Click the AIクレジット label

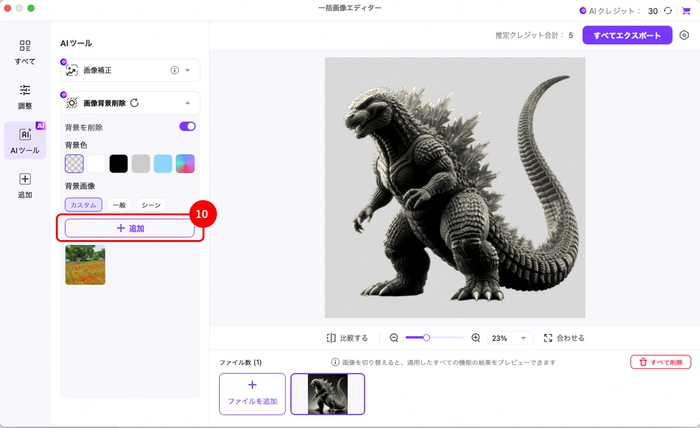coord(614,11)
